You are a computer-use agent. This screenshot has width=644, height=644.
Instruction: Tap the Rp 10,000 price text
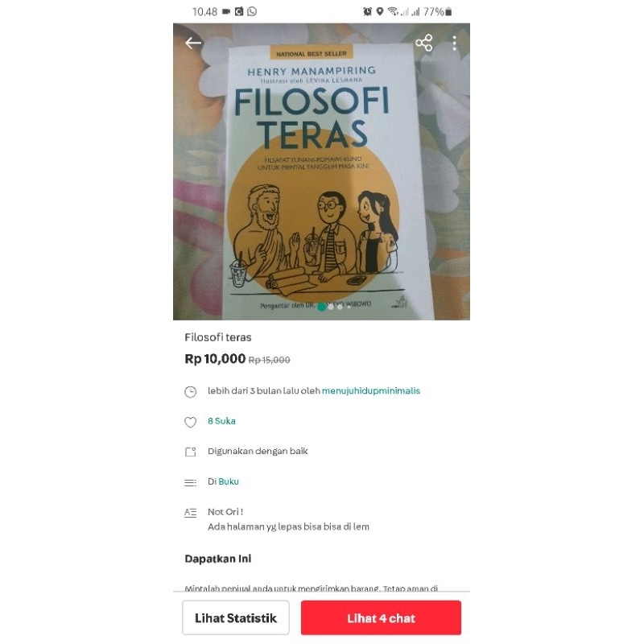[x=215, y=358]
